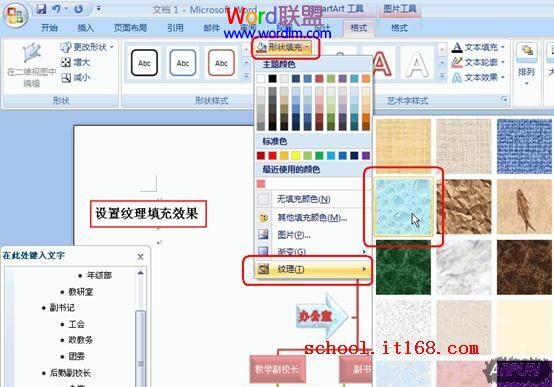Screen dimensions: 554x387
Task: Open the 排列 dropdown
Action: 526,65
